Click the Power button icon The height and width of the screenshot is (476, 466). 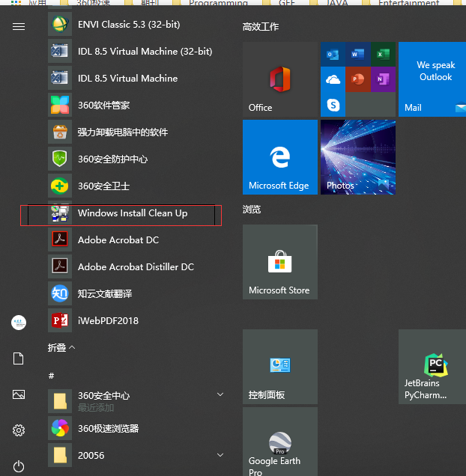(x=19, y=466)
